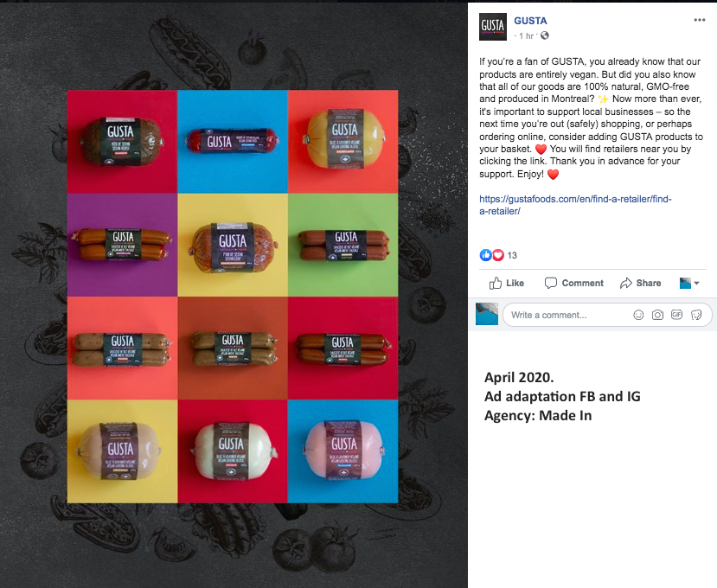View the 13 reactions count
This screenshot has width=717, height=588.
click(512, 255)
